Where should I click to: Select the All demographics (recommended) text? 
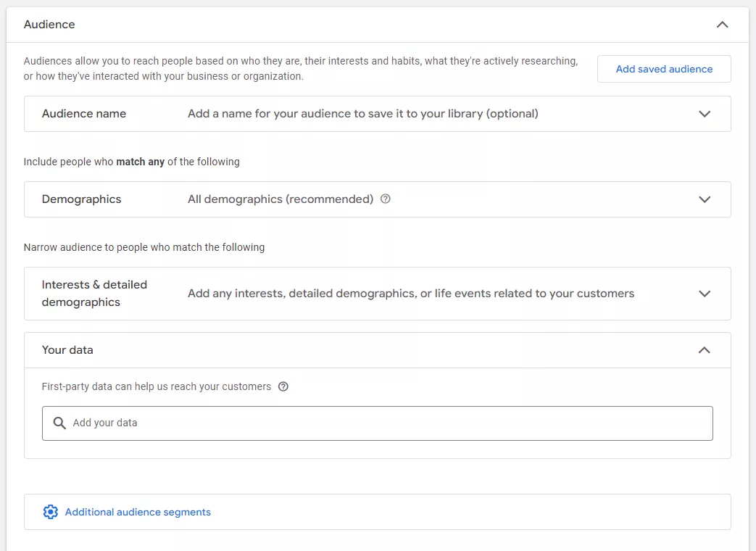280,199
